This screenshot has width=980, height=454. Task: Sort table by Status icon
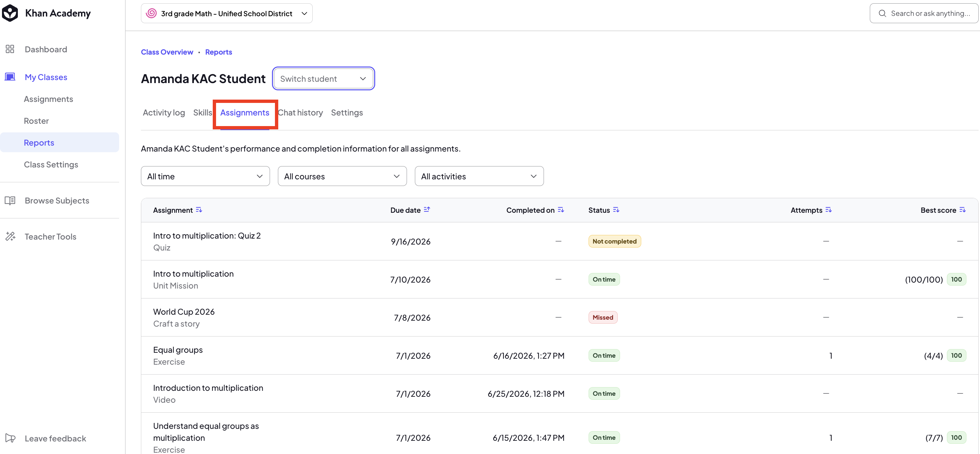pyautogui.click(x=616, y=210)
